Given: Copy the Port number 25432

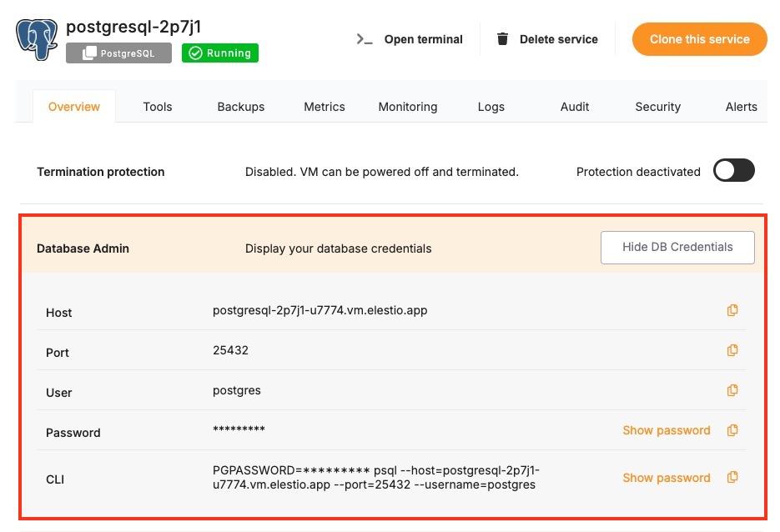Looking at the screenshot, I should 732,350.
